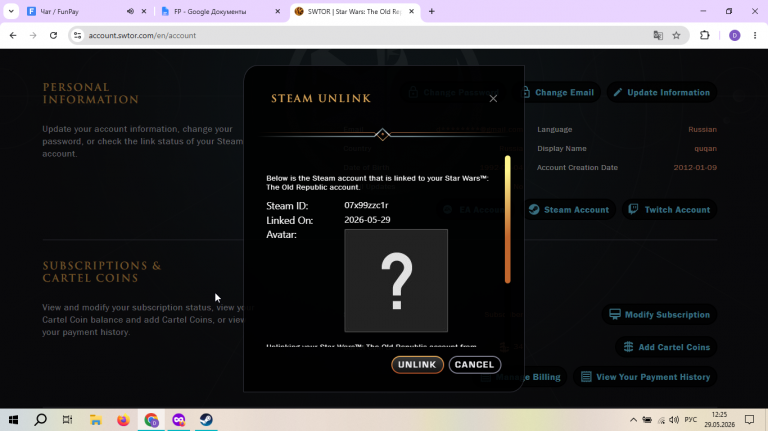Reload the current page
Viewport: 768px width, 431px height.
click(53, 35)
